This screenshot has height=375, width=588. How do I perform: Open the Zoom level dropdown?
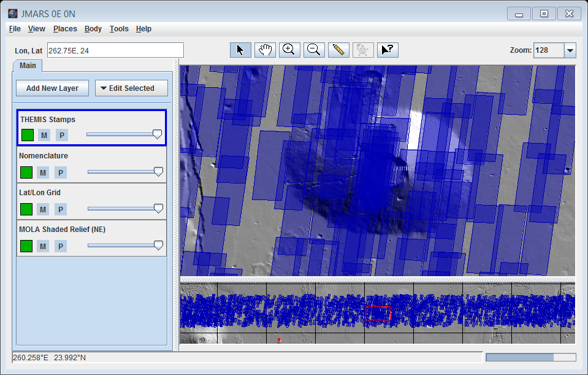click(570, 50)
